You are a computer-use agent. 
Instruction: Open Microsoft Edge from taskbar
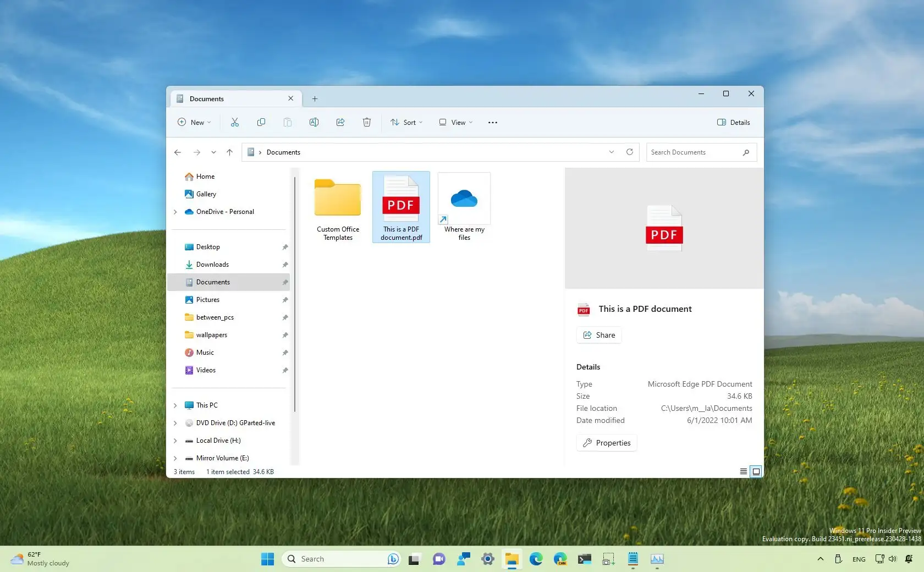pos(536,559)
